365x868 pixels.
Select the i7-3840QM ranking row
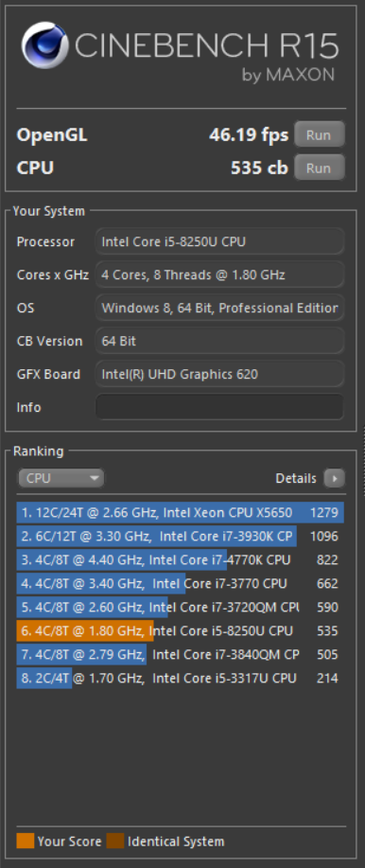tap(181, 655)
